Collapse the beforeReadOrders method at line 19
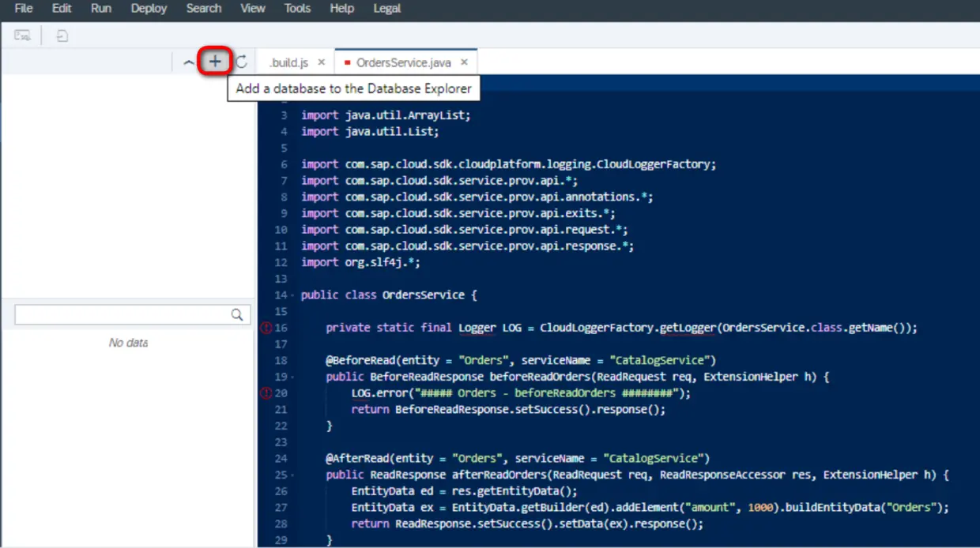The image size is (980, 548). click(x=293, y=377)
